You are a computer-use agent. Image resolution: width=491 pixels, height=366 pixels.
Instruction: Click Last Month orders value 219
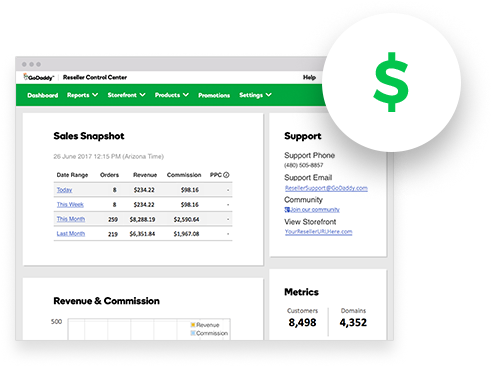[x=113, y=234]
